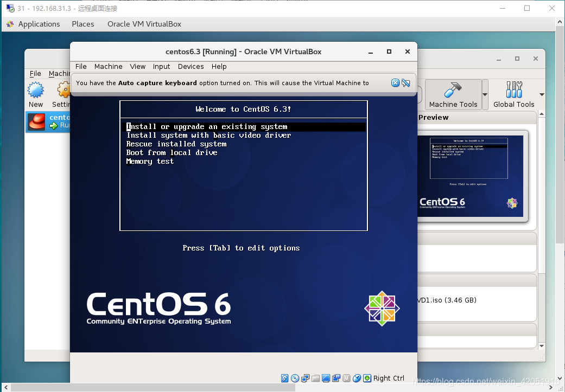
Task: Open the File menu in VirtualBox Manager window
Action: click(x=35, y=73)
